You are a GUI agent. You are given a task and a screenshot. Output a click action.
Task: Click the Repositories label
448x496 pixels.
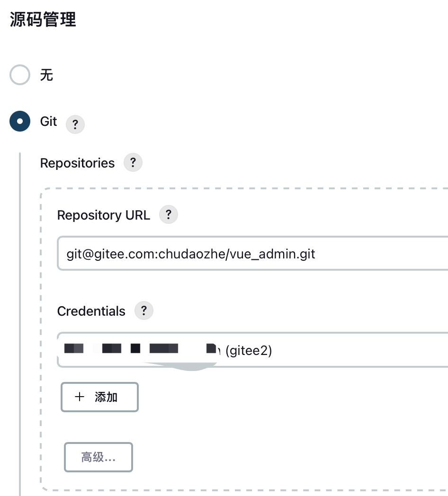click(x=77, y=163)
